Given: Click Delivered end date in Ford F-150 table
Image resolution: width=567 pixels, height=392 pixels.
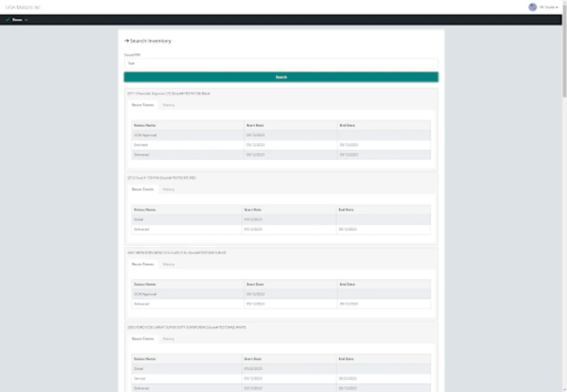Looking at the screenshot, I should pos(348,229).
